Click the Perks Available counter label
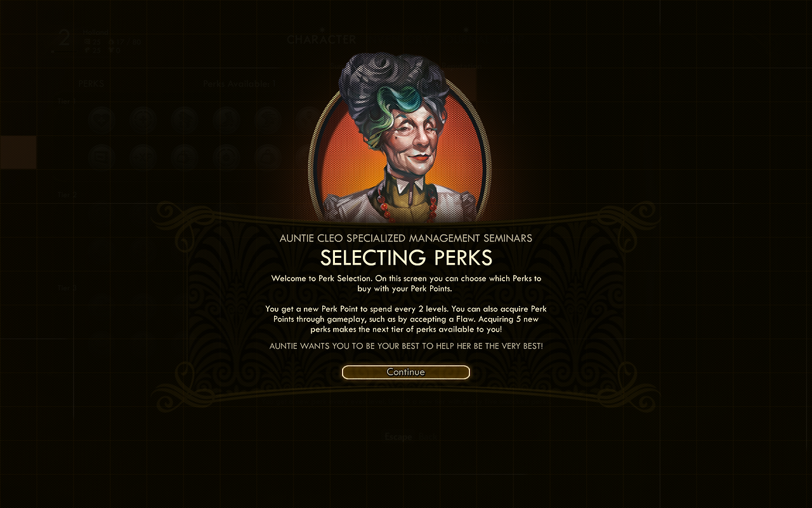 [x=240, y=84]
